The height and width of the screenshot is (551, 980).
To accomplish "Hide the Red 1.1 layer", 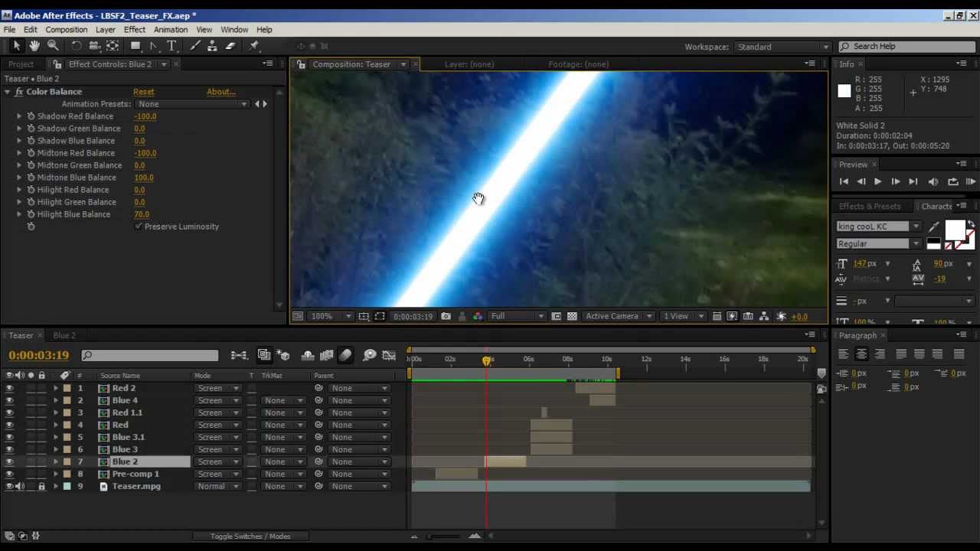I will click(9, 412).
